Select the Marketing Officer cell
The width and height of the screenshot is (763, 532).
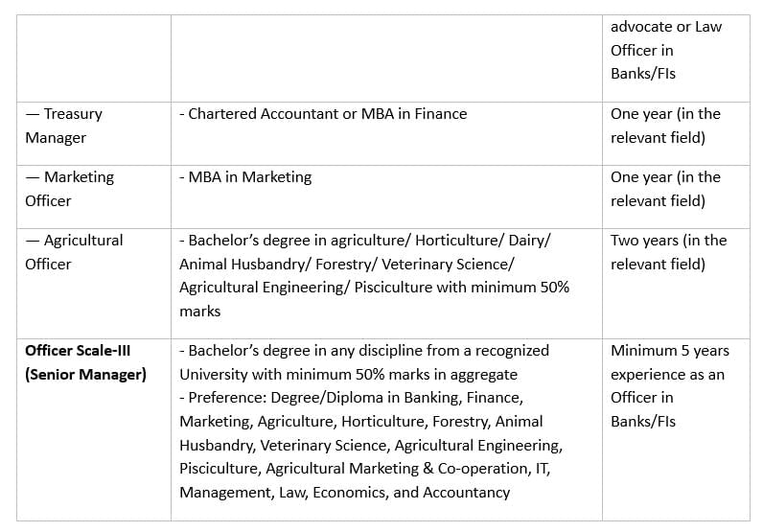click(69, 189)
